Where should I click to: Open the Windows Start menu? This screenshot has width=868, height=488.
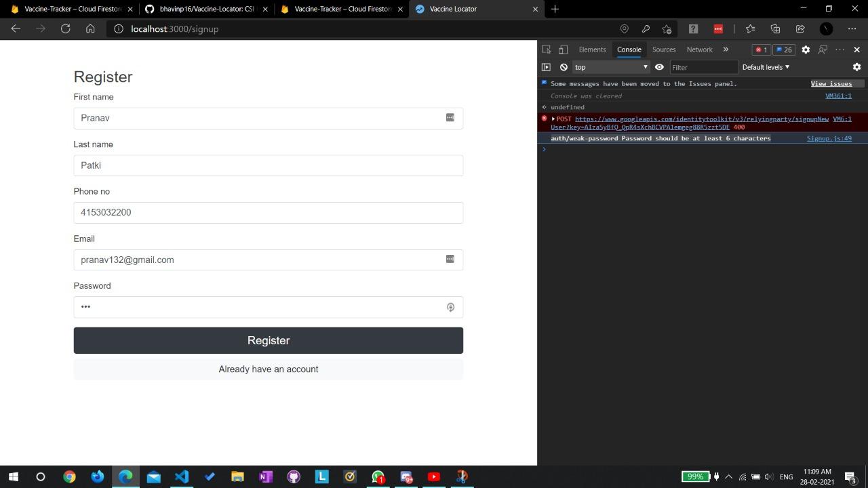click(13, 476)
